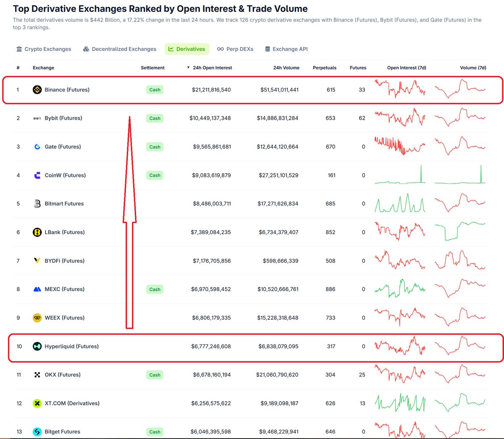Viewport: 504px width, 439px height.
Task: Open OKX (Futures) exchange link
Action: 63,375
